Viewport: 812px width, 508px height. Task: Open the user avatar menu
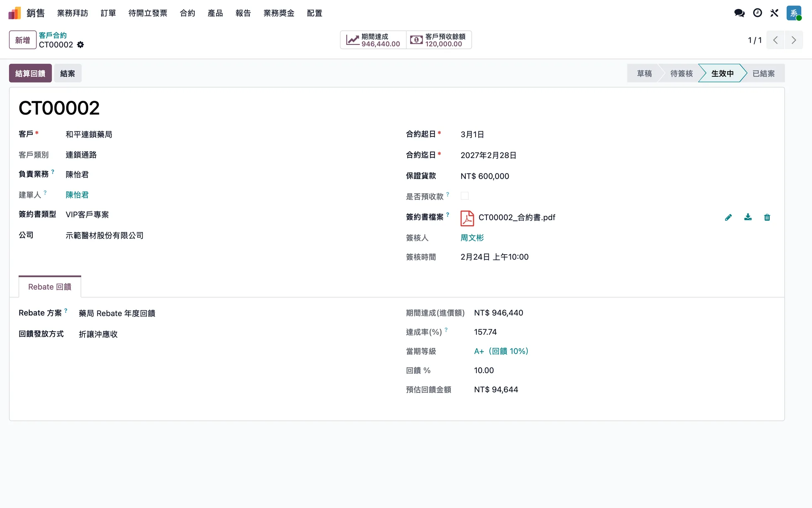[794, 13]
